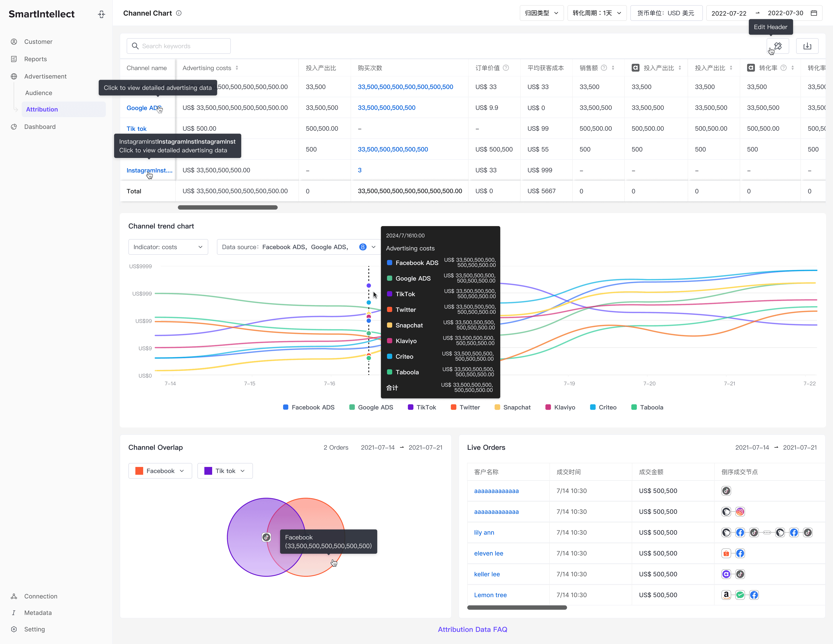Click help icon beside 订单价值 header
Screen dimensions: 833x644
point(506,68)
